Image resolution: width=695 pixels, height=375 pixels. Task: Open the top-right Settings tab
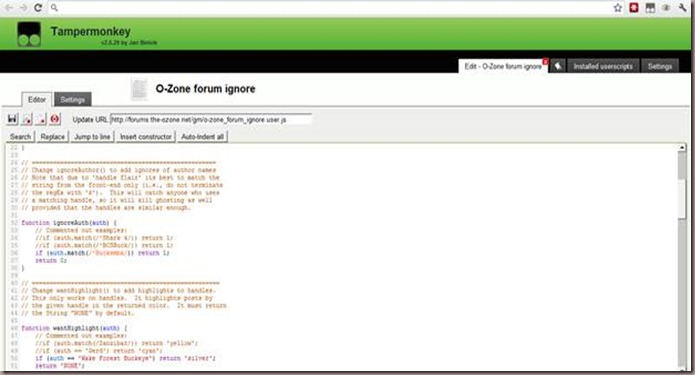coord(660,66)
